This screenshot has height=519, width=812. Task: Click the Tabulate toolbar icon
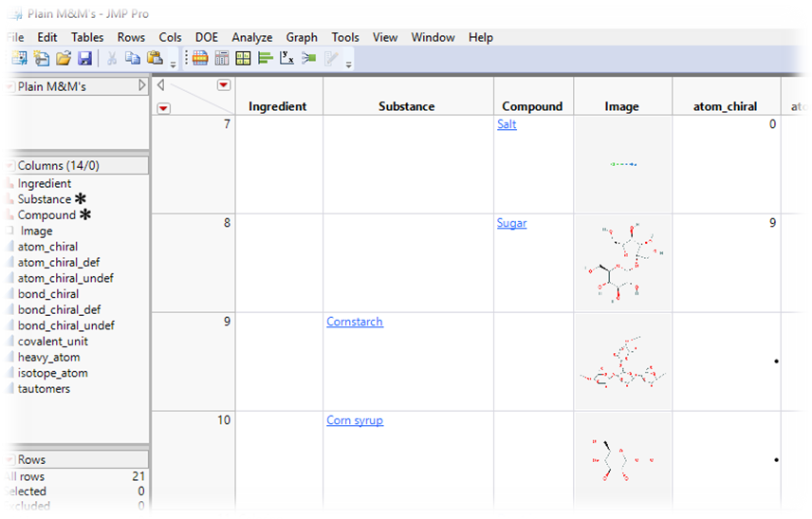(222, 58)
